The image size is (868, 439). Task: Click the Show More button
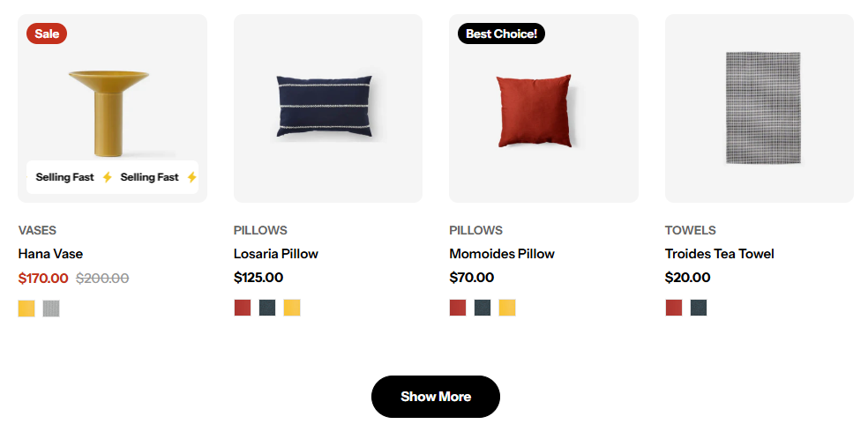point(436,397)
